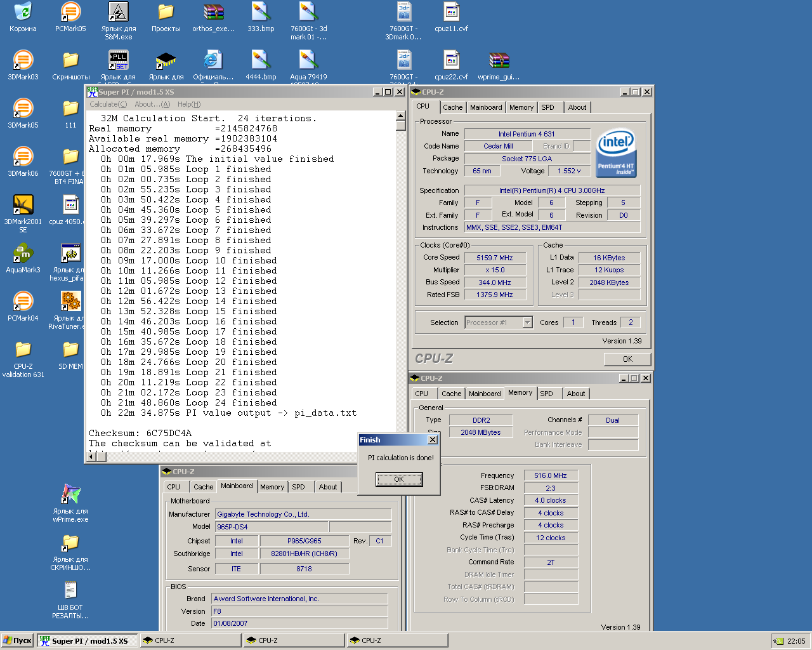Viewport: 812px width, 650px height.
Task: Click OK button in the CPU-Z processor window
Action: click(x=627, y=359)
